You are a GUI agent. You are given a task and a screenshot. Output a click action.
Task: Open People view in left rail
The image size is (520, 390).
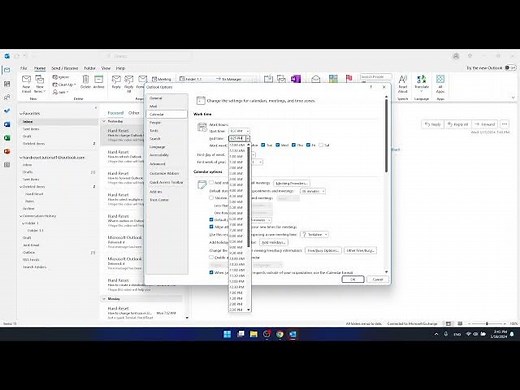pyautogui.click(x=7, y=97)
